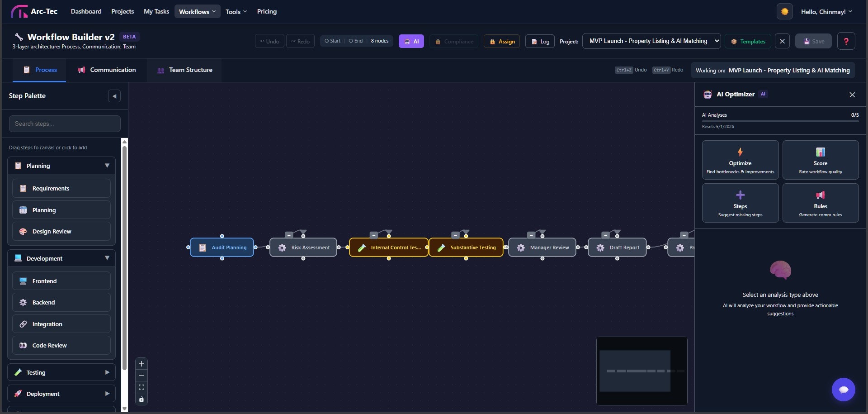
Task: Open My Tasks in the navbar
Action: pos(156,11)
